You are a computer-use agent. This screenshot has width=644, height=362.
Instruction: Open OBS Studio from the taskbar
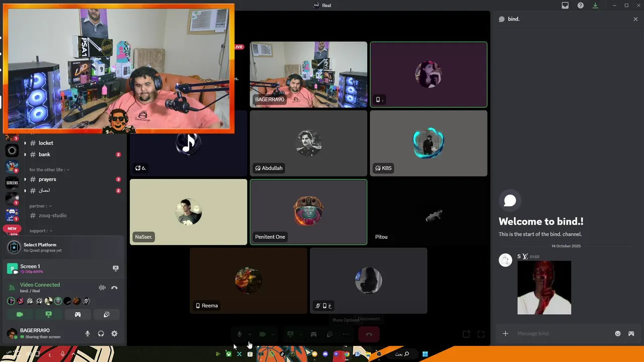tap(379, 354)
